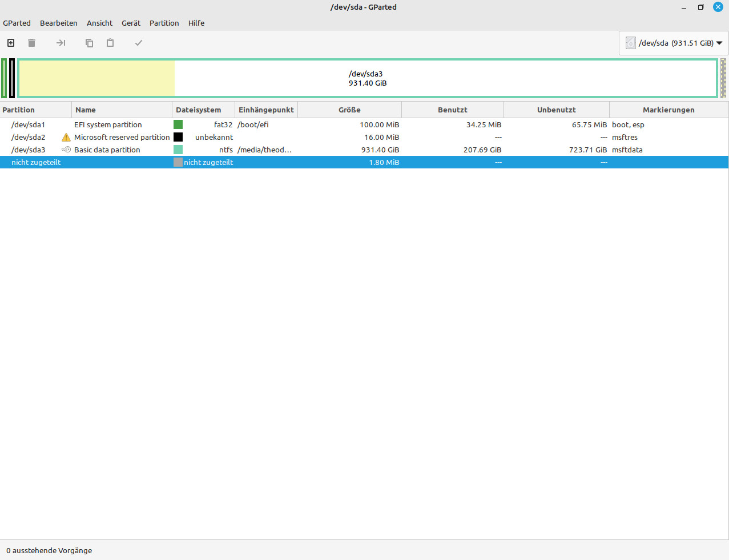Open the Bearbeiten menu
Viewport: 729px width, 560px height.
pos(59,23)
